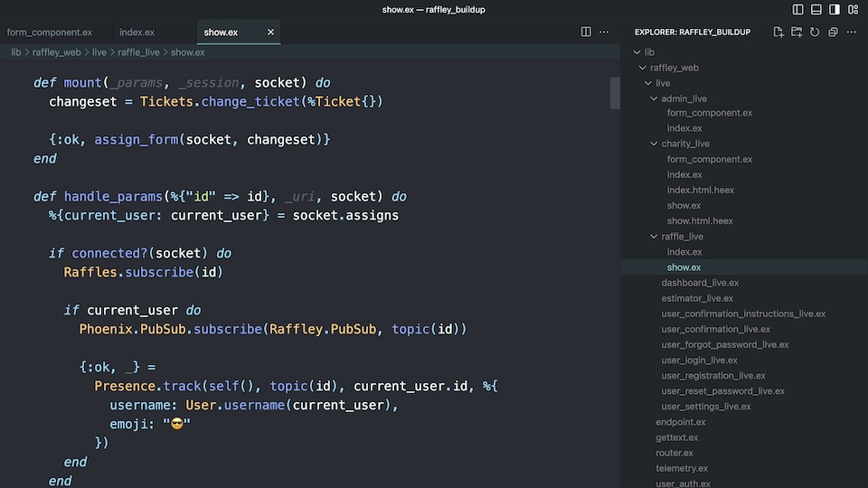
Task: Open index.ex under admin_live
Action: [684, 127]
